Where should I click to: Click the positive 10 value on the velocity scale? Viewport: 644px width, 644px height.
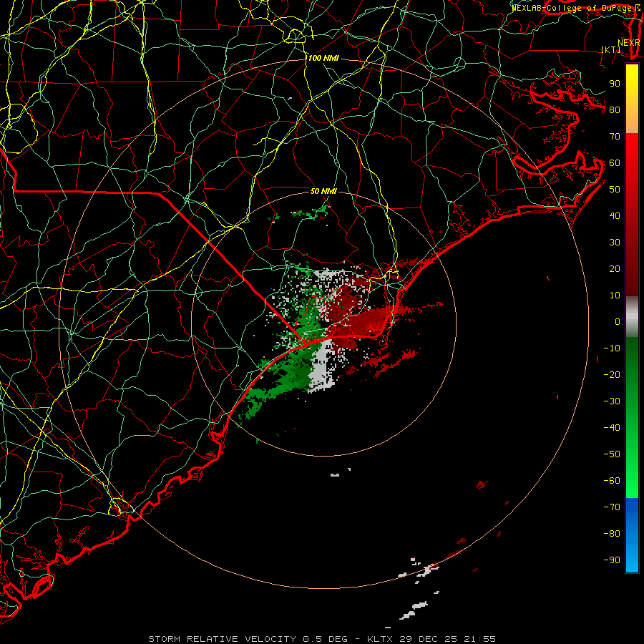pyautogui.click(x=615, y=296)
